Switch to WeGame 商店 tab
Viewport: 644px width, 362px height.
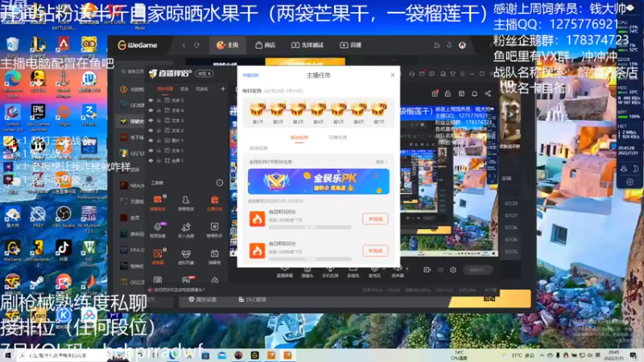[x=266, y=45]
